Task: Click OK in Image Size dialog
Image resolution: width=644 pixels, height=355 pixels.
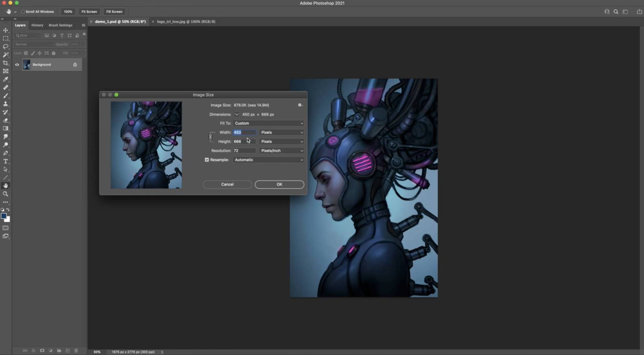Action: 279,185
